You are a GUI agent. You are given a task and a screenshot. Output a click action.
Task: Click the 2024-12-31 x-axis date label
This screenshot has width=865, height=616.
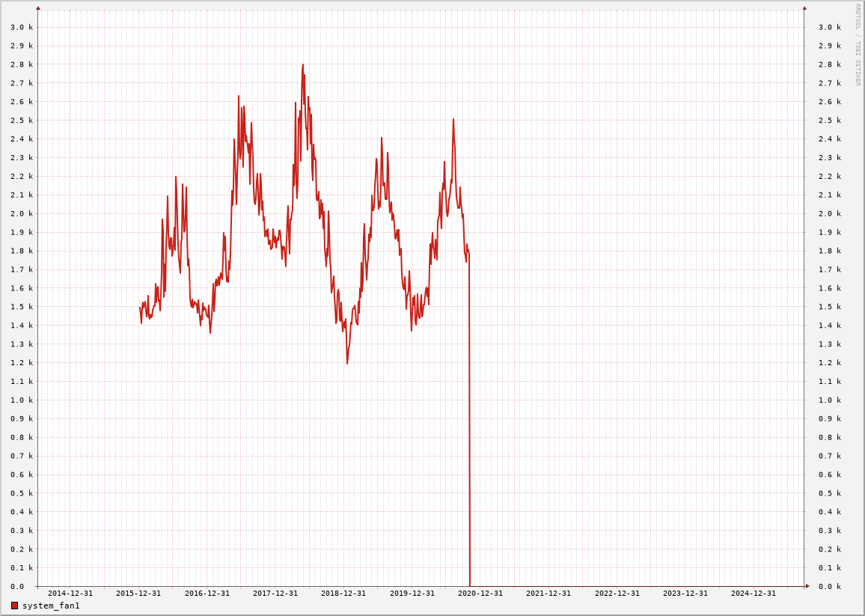754,594
